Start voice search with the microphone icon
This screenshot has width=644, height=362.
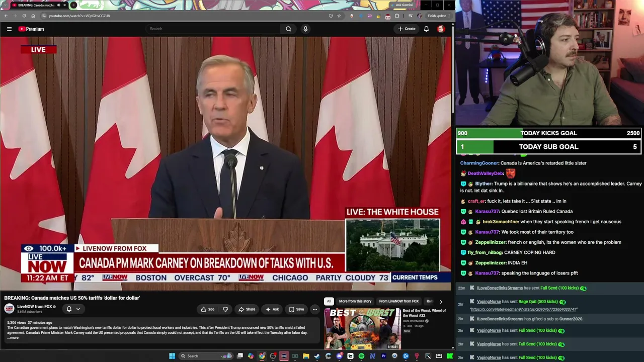tap(305, 29)
